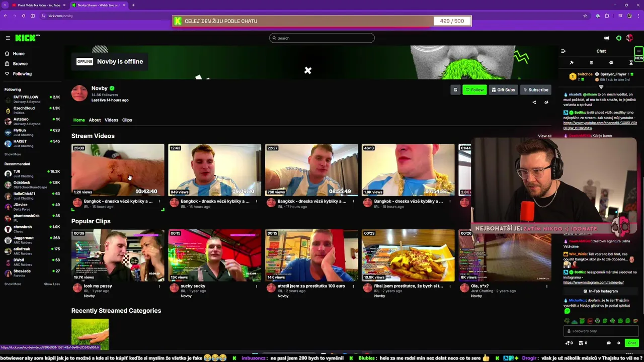Open options for 'sucky sucky' clip
The image size is (644, 362).
coord(257,286)
